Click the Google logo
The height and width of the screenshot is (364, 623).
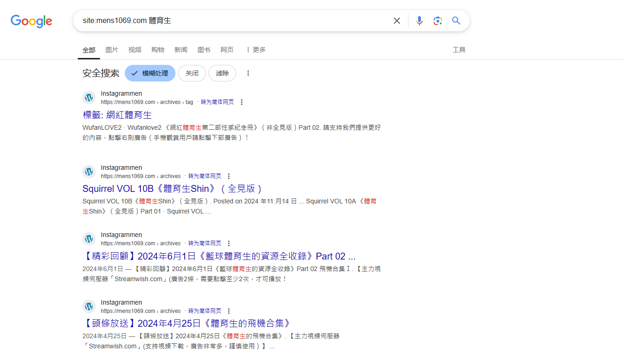(31, 21)
